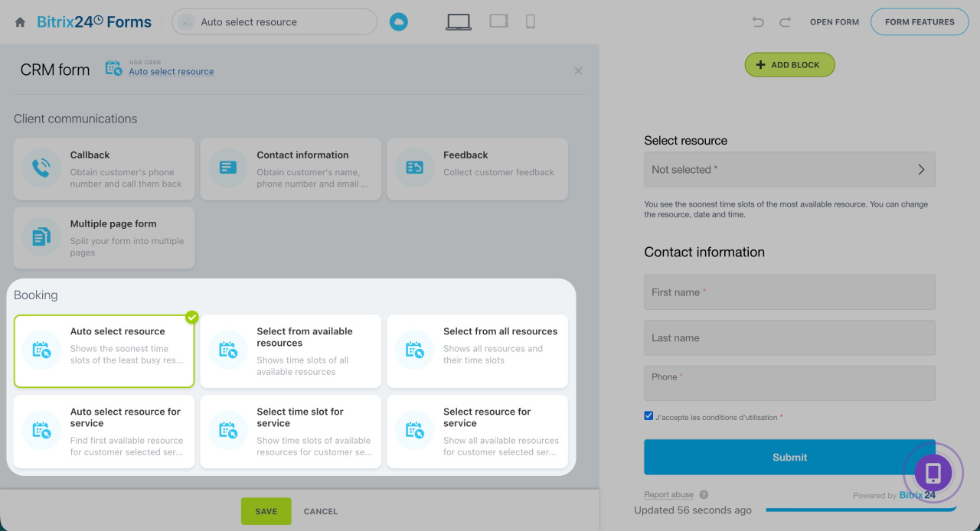Image resolution: width=980 pixels, height=531 pixels.
Task: Click the purple mobile widget icon
Action: pyautogui.click(x=933, y=473)
